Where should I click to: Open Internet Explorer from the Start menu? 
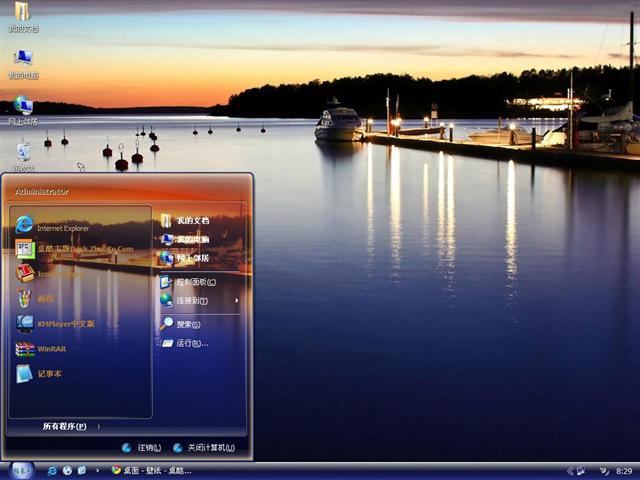[62, 227]
